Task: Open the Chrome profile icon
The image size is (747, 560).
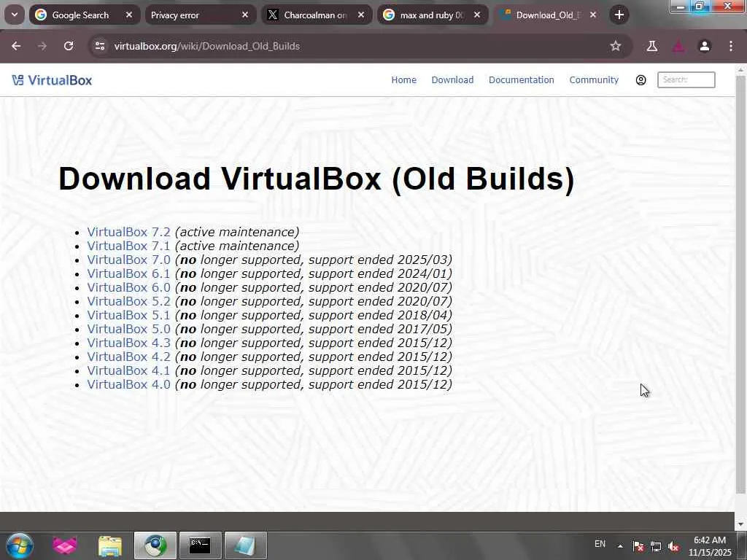Action: point(705,46)
